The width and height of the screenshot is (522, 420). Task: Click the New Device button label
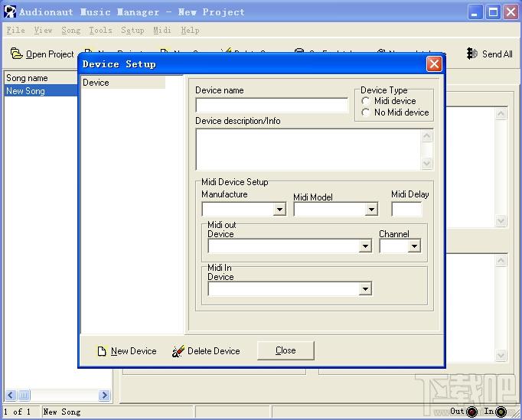coord(134,351)
